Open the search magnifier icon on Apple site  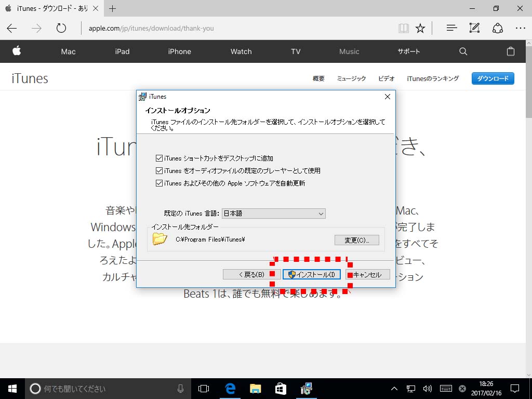coord(463,51)
